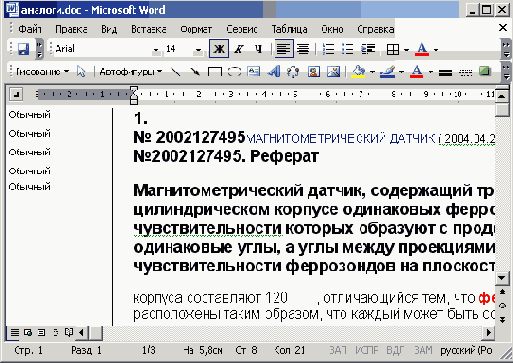Toggle Center paragraph alignment
The image size is (513, 363).
pyautogui.click(x=303, y=49)
